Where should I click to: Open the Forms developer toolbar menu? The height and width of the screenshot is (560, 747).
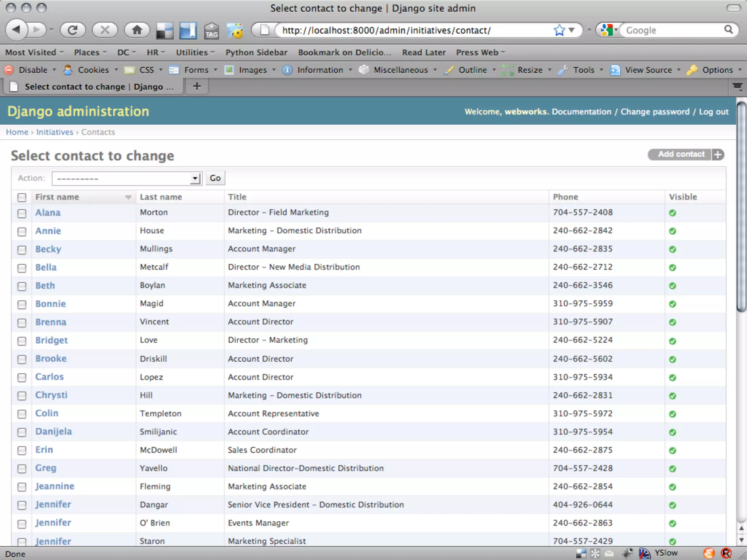coord(196,70)
